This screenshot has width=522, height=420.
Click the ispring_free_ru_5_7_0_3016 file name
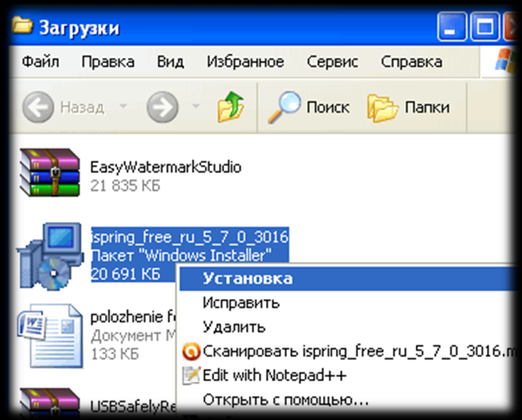pyautogui.click(x=190, y=237)
